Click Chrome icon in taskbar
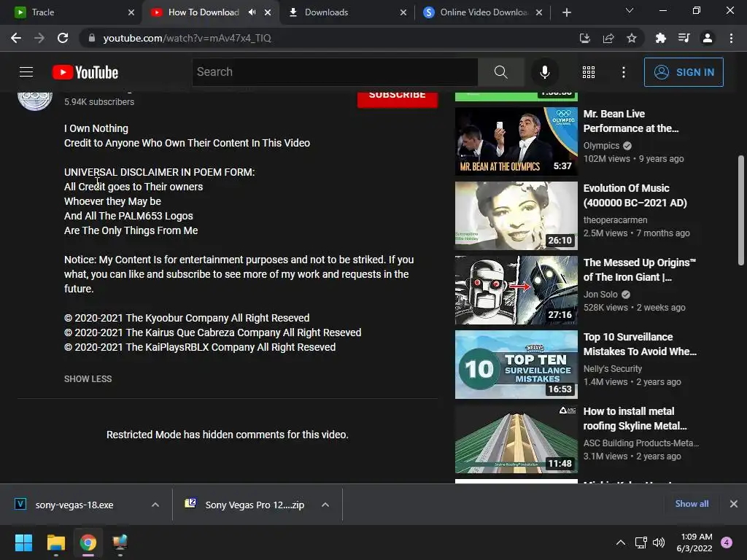The height and width of the screenshot is (560, 747). (88, 542)
